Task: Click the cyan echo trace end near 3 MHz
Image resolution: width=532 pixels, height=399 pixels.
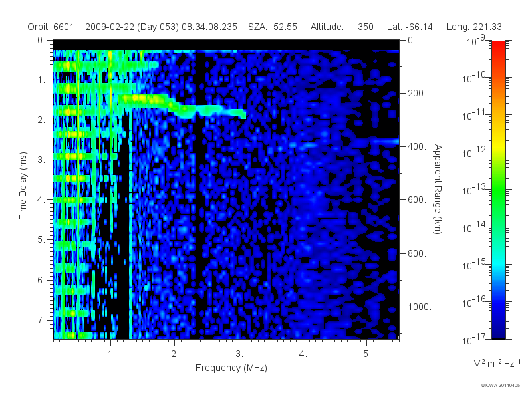Action: point(237,113)
